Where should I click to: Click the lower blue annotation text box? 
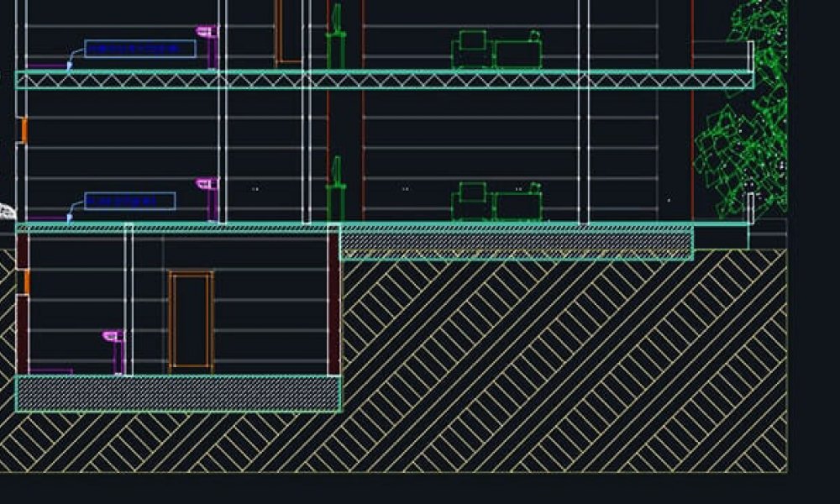tap(130, 201)
